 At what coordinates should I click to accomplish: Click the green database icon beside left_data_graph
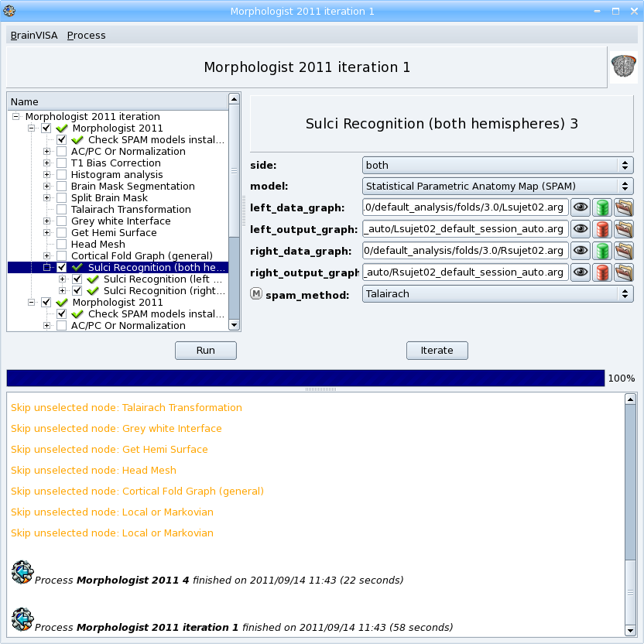(602, 207)
